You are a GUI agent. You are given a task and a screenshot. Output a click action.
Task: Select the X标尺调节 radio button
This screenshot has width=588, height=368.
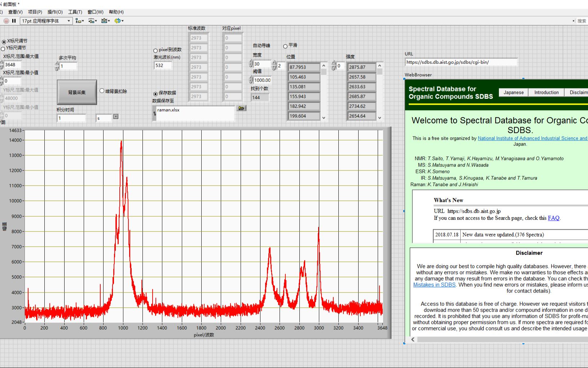tap(4, 42)
